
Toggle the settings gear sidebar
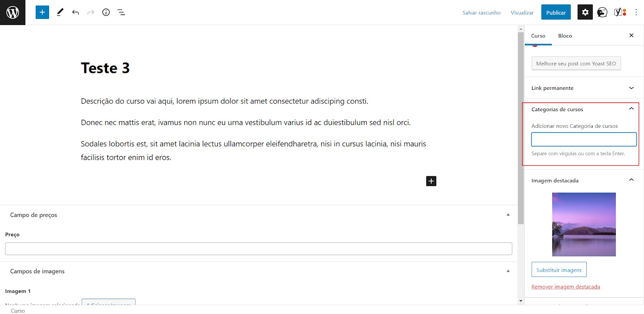585,12
